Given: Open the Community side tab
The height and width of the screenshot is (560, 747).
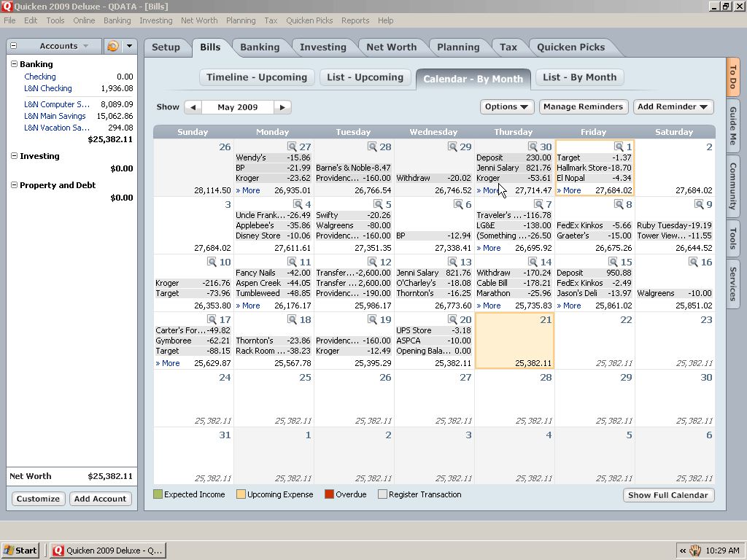Looking at the screenshot, I should [732, 186].
